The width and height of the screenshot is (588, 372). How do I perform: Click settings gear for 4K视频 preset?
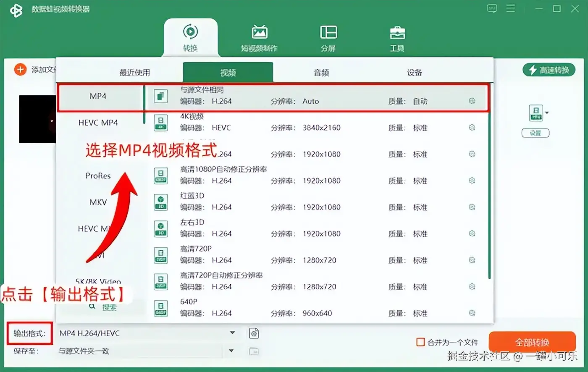[472, 127]
